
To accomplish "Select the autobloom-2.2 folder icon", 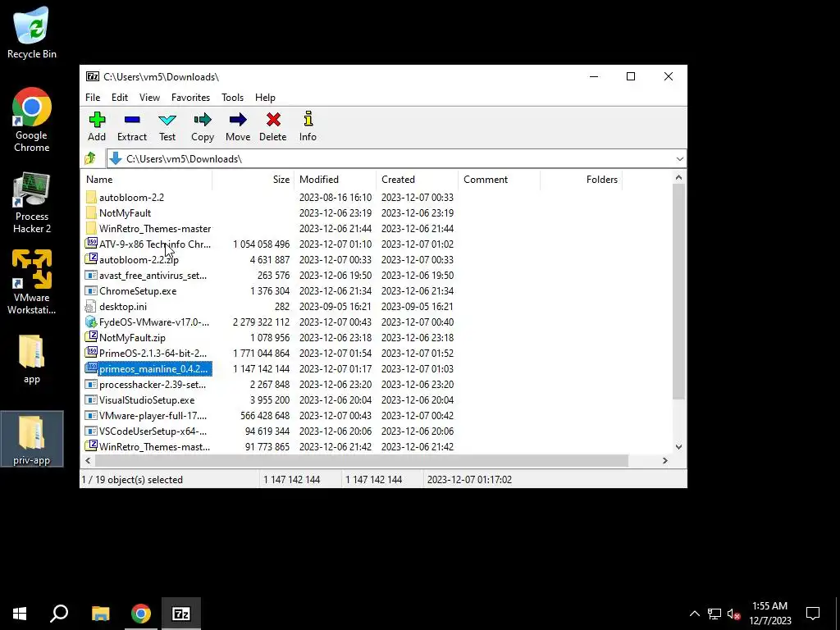I will point(91,197).
